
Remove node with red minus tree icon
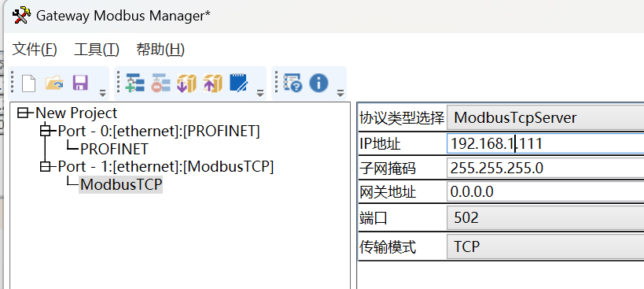(x=160, y=83)
